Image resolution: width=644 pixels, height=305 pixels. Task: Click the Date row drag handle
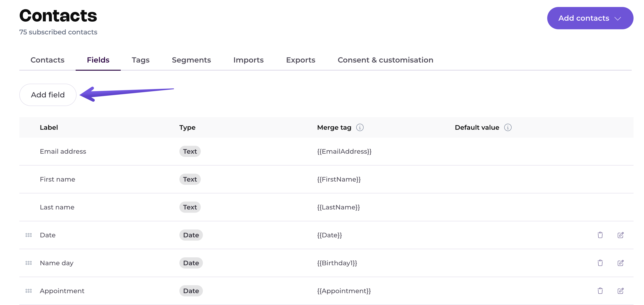point(28,235)
